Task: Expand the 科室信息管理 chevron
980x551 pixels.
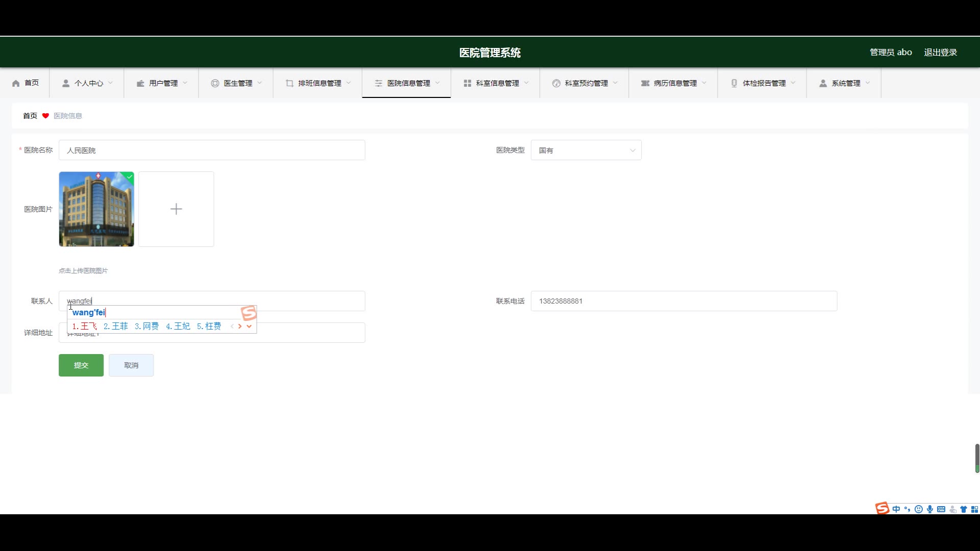Action: [526, 83]
